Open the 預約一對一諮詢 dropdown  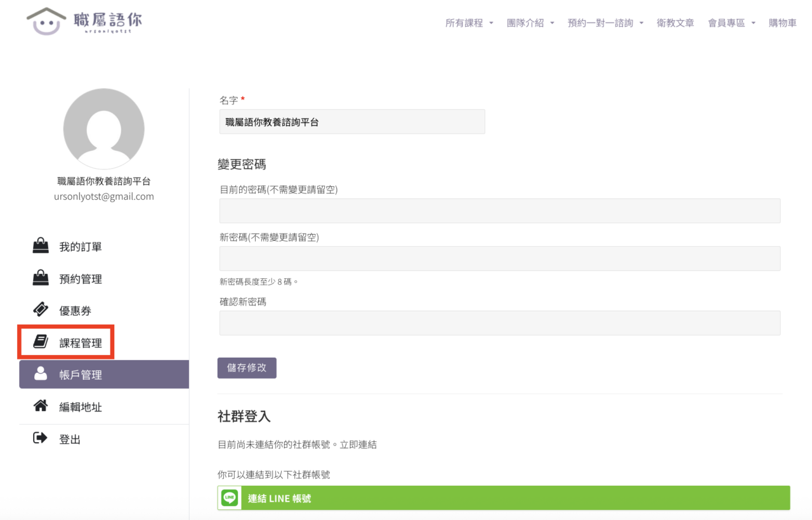[x=605, y=23]
